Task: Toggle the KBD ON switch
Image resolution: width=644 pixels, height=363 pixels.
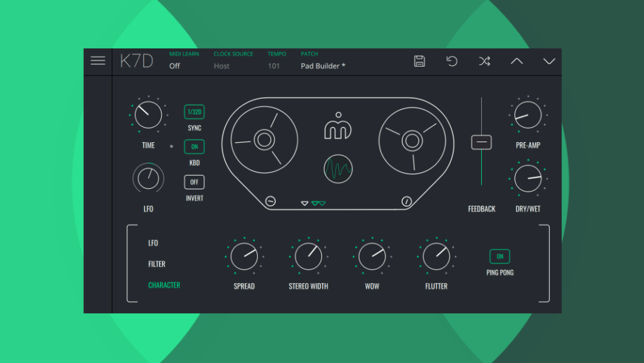Action: pos(194,147)
